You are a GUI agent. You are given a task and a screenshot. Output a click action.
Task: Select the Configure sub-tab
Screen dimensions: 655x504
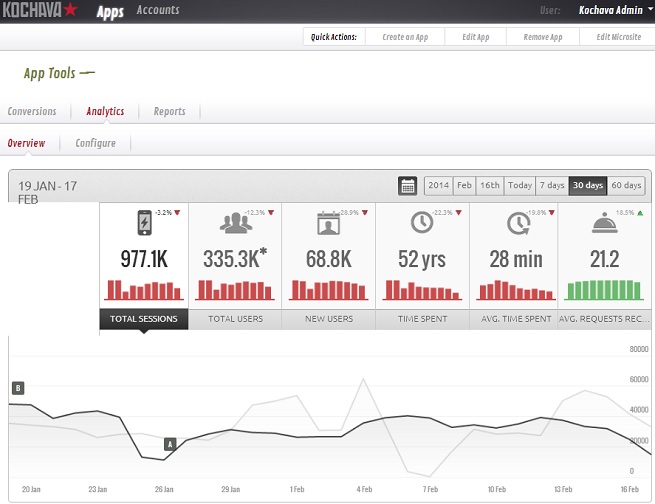(x=95, y=143)
